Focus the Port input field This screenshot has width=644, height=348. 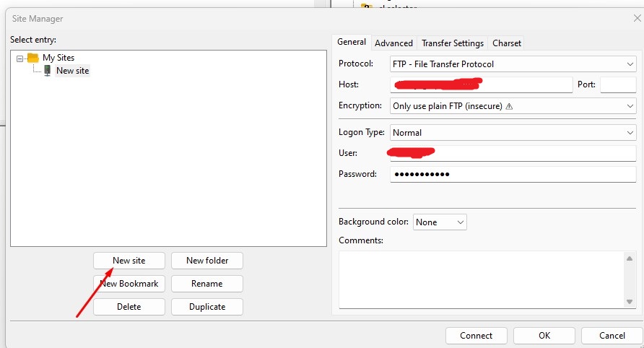[x=618, y=84]
